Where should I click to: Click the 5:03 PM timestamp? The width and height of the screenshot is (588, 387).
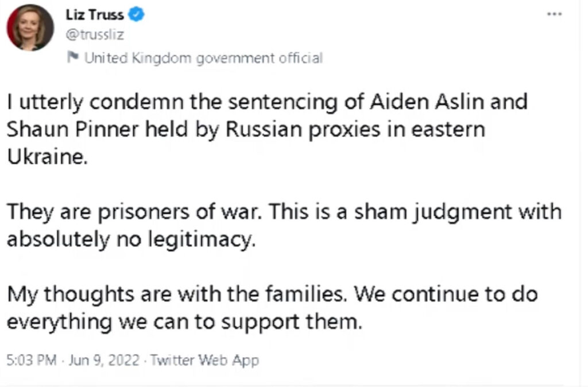tap(32, 361)
